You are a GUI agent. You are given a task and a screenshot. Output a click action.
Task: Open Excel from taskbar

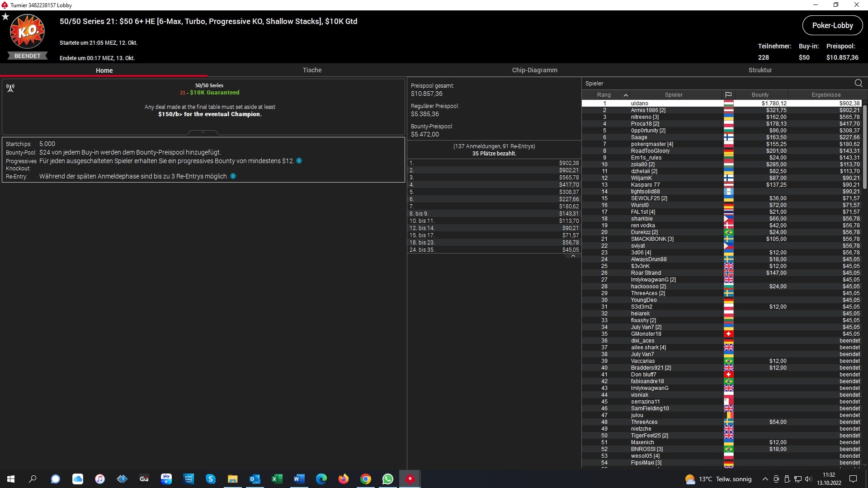[277, 479]
